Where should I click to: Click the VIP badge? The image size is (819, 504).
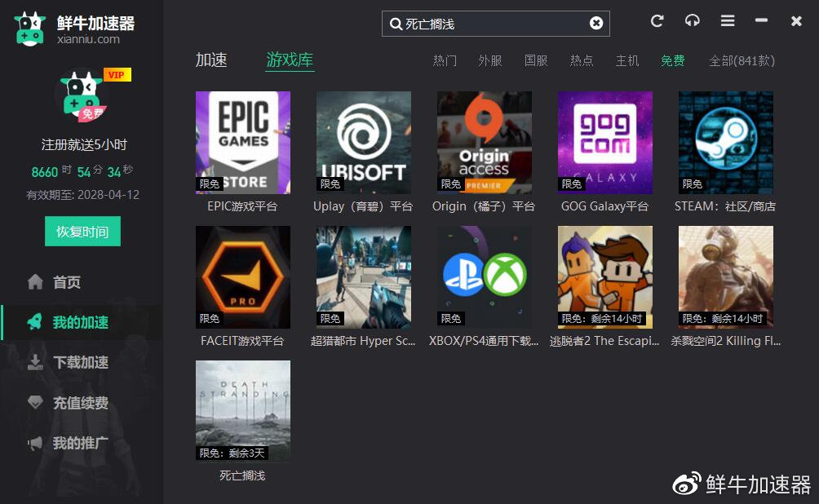click(117, 75)
